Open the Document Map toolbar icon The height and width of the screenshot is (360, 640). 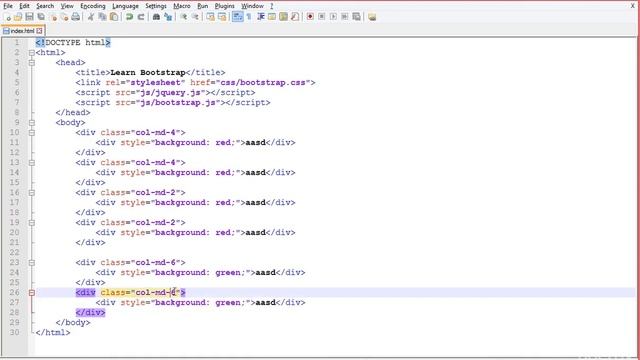pyautogui.click(x=283, y=17)
